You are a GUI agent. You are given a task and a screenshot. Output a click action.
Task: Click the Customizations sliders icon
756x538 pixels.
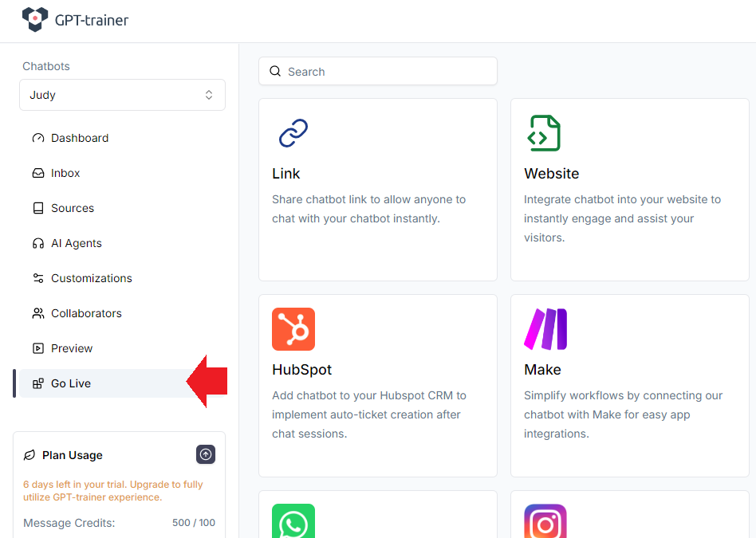(38, 278)
